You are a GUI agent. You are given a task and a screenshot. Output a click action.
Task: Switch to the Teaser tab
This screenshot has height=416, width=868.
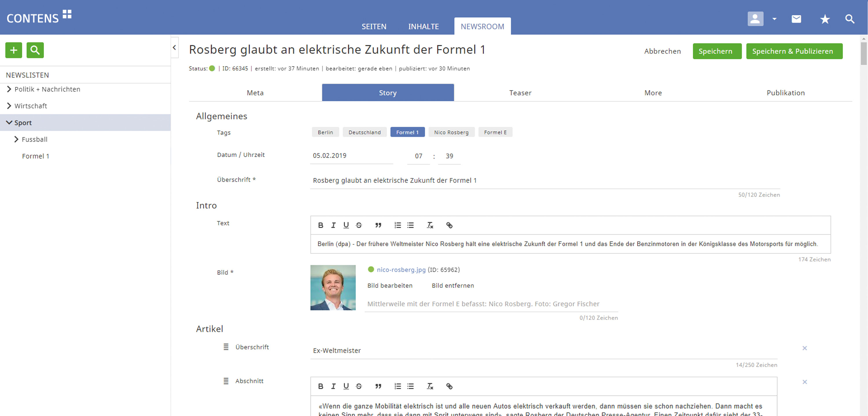[x=520, y=93]
